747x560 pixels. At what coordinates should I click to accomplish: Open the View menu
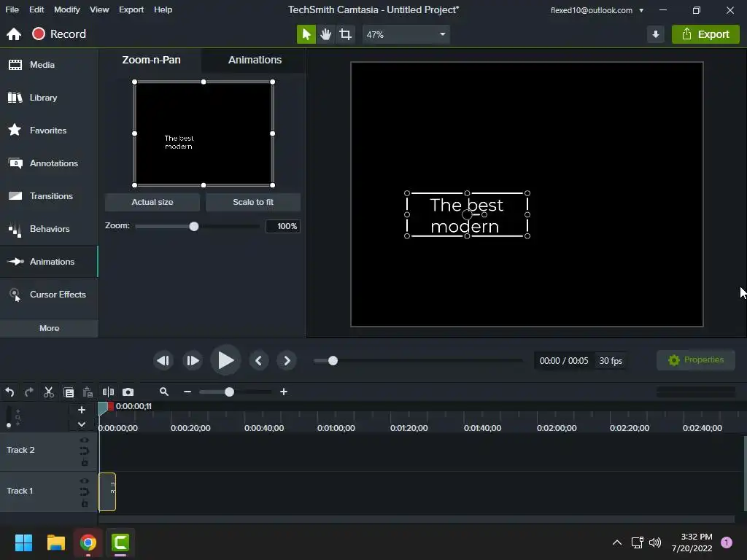[99, 9]
